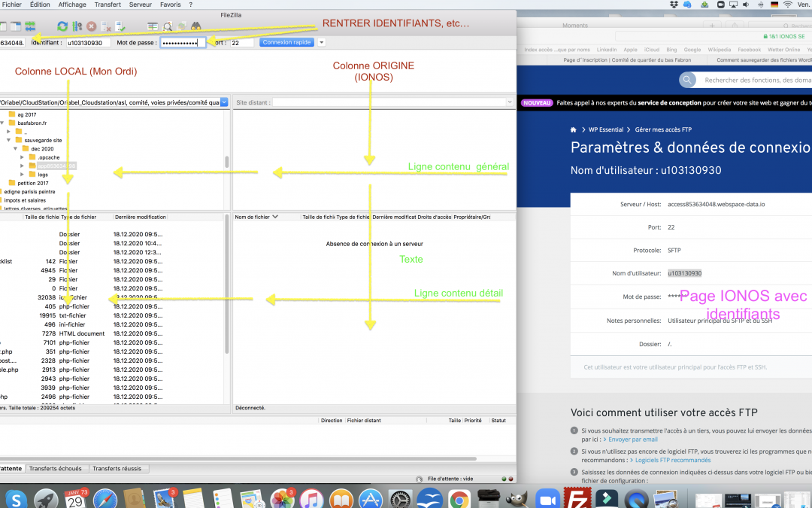Collapse the basfabron.fr folder tree node
The width and height of the screenshot is (812, 508).
(x=3, y=123)
